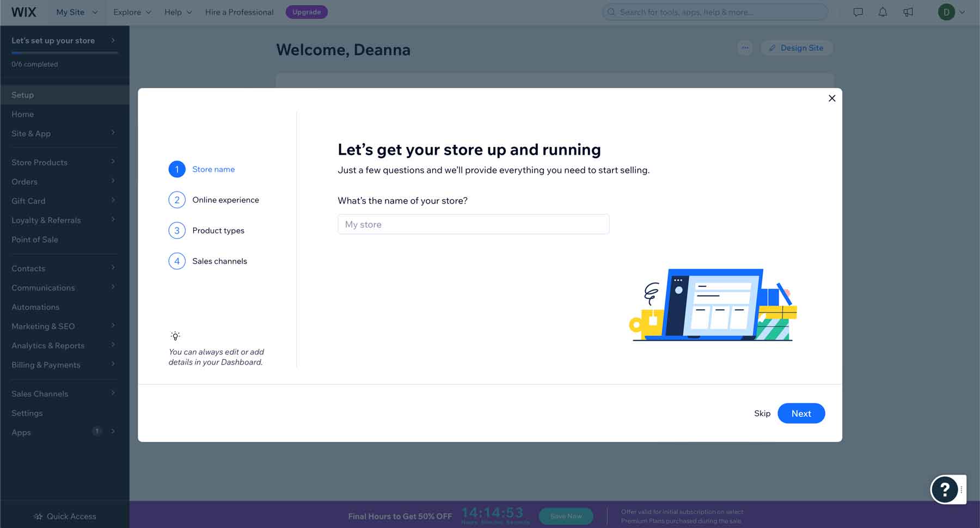Open the three-dot more actions menu

pos(745,48)
